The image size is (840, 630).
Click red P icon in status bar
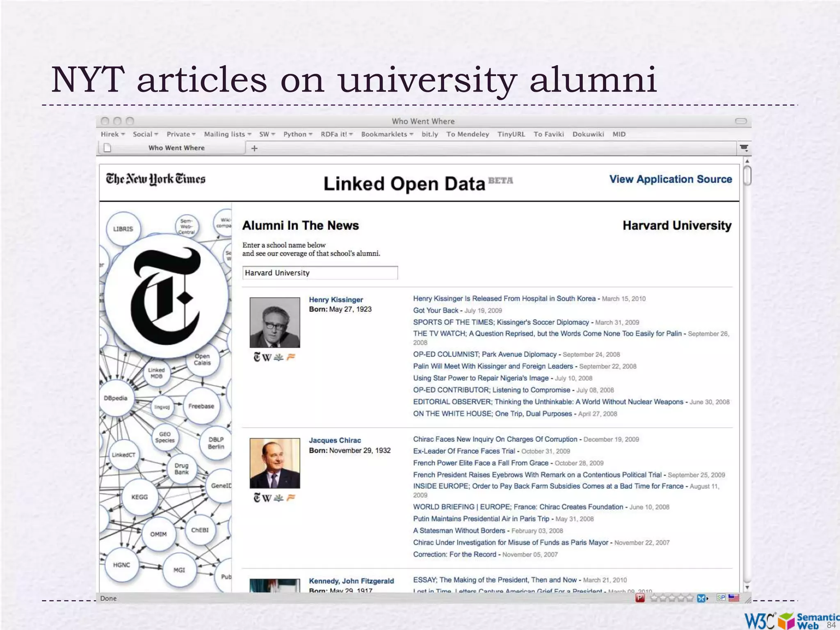click(x=640, y=598)
